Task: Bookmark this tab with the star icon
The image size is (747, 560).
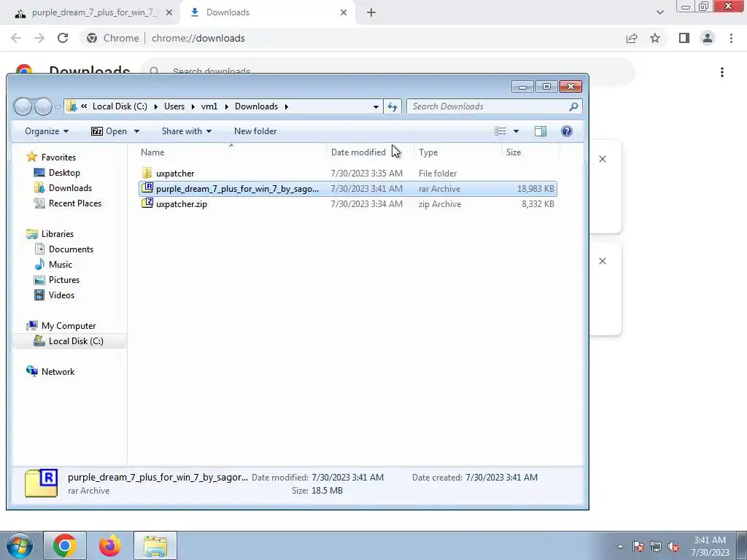Action: [655, 38]
